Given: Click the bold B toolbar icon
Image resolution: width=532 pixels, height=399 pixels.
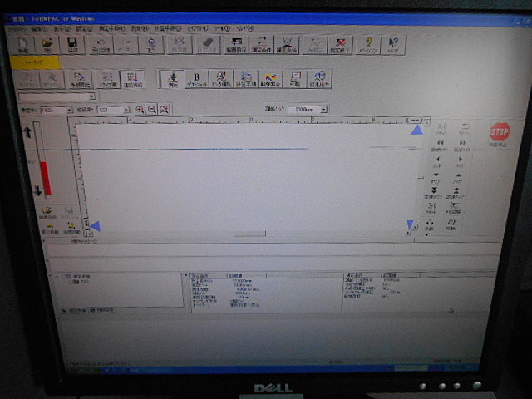Looking at the screenshot, I should (x=197, y=80).
